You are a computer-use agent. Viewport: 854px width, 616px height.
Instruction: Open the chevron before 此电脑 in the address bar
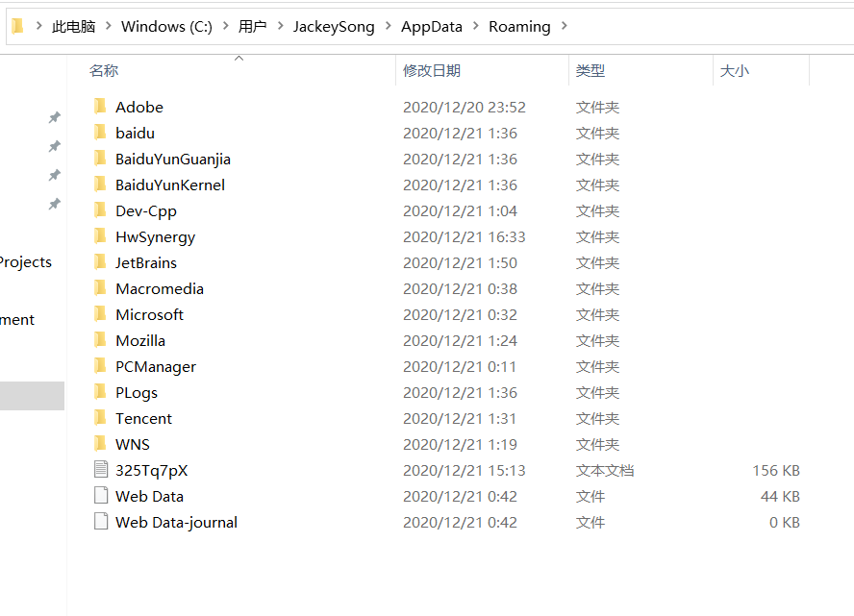tap(38, 26)
